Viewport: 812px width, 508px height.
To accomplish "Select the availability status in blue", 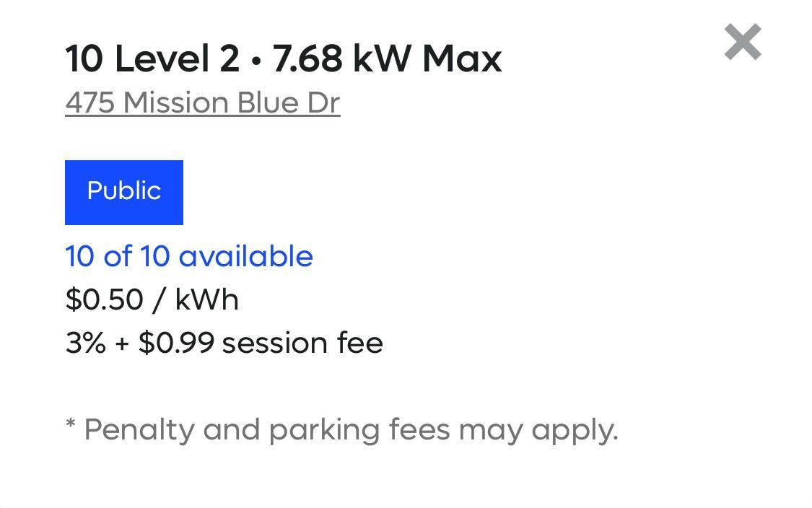I will (x=189, y=256).
